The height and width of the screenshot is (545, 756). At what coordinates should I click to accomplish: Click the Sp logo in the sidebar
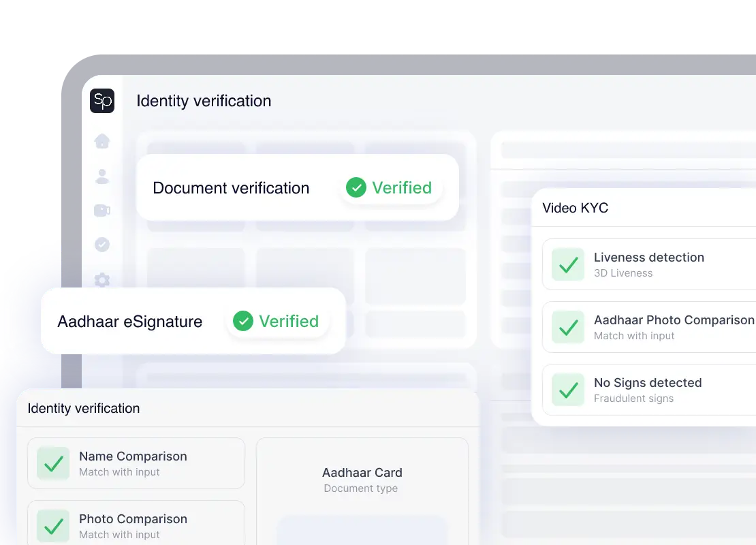[x=102, y=101]
